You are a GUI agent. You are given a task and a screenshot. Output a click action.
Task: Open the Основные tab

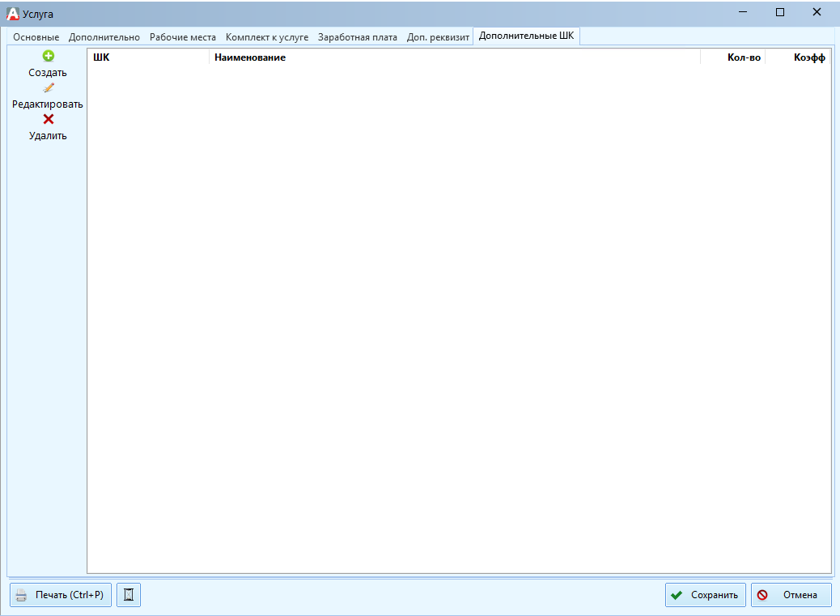[36, 37]
